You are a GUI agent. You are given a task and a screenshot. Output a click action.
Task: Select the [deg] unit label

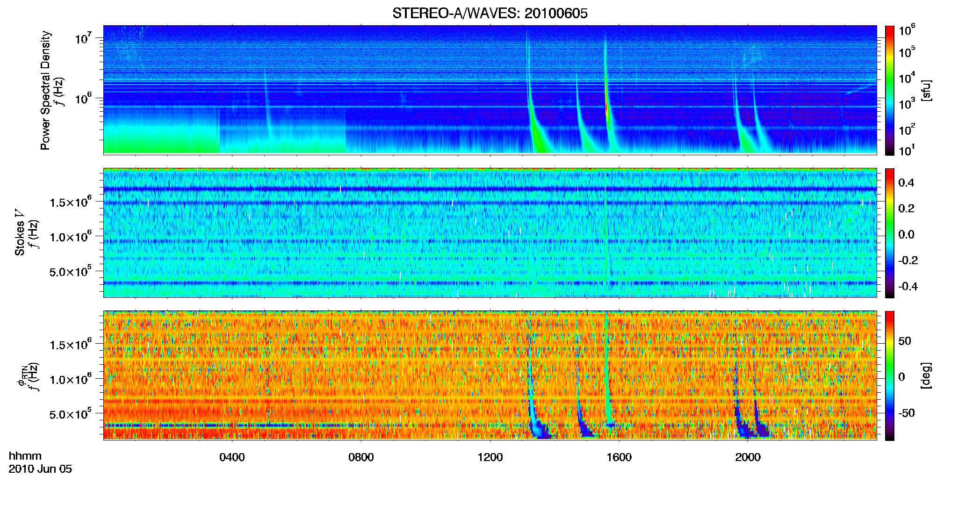click(x=926, y=375)
